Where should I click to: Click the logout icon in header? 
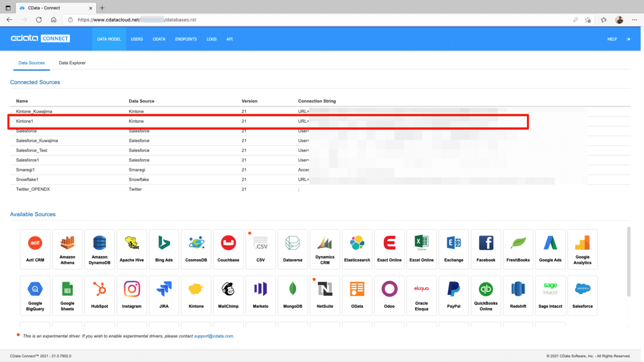point(628,39)
